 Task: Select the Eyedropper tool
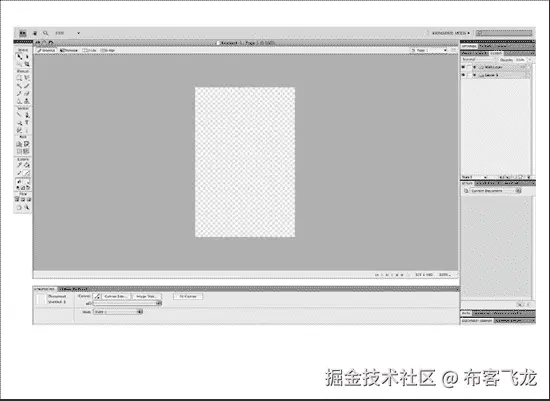coord(19,164)
